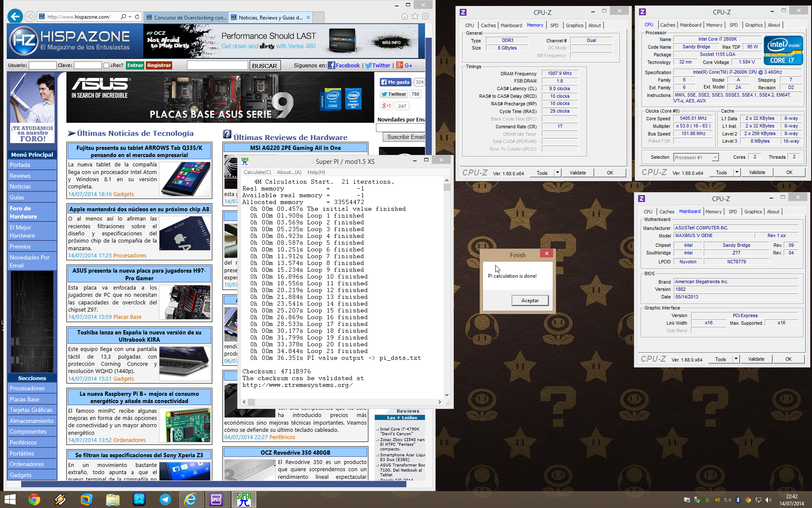Click the Super PI horizontal scrollbar thumb

251,402
